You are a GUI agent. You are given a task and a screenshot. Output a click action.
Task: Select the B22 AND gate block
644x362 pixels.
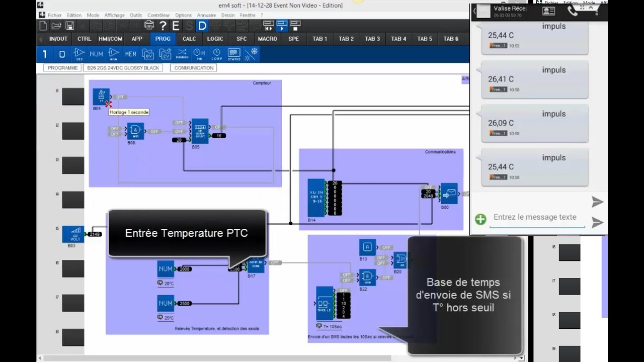point(367,278)
